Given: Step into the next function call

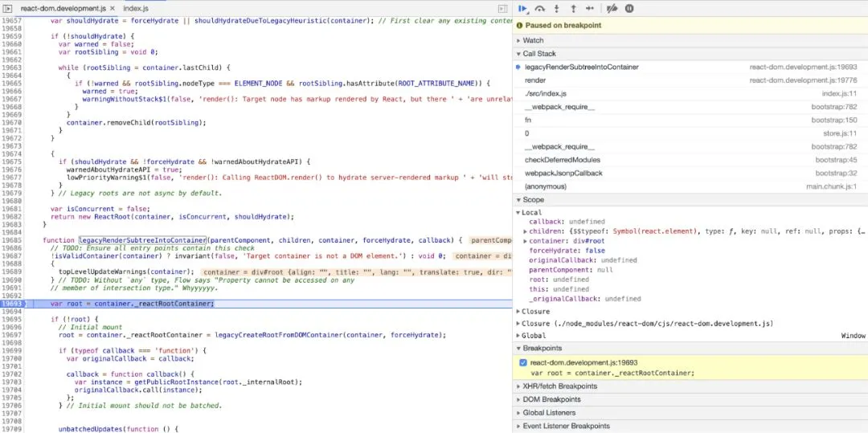Looking at the screenshot, I should click(556, 8).
